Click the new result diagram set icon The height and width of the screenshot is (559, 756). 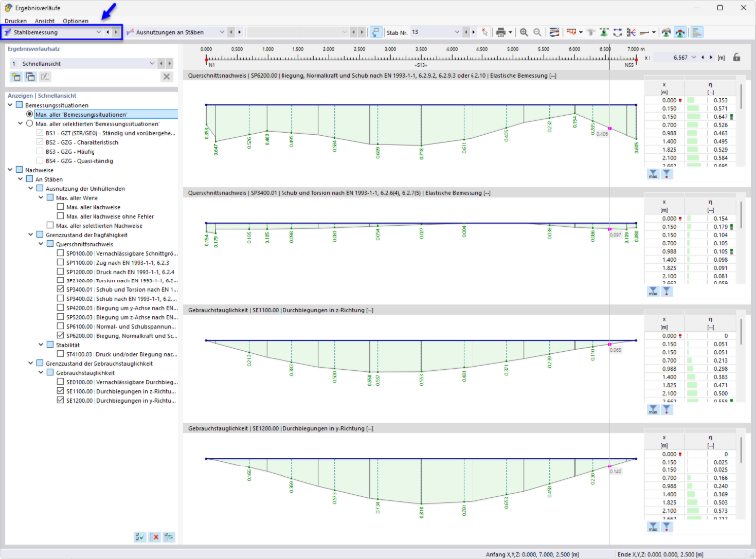16,77
